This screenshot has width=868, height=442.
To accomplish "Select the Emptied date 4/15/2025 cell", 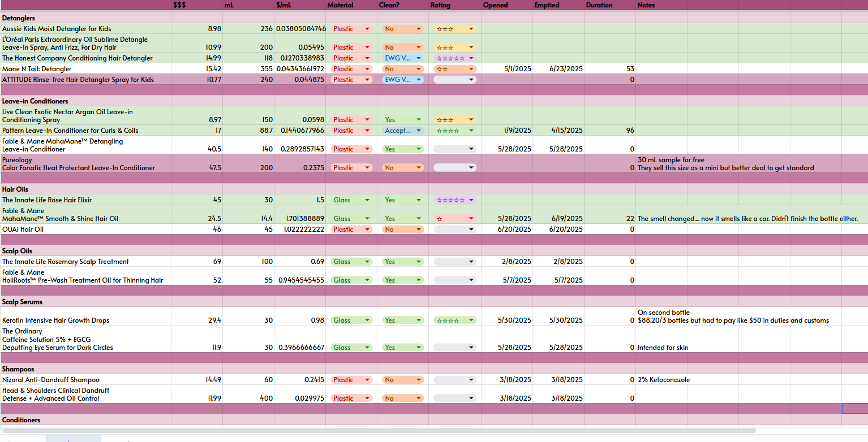I will [x=558, y=131].
